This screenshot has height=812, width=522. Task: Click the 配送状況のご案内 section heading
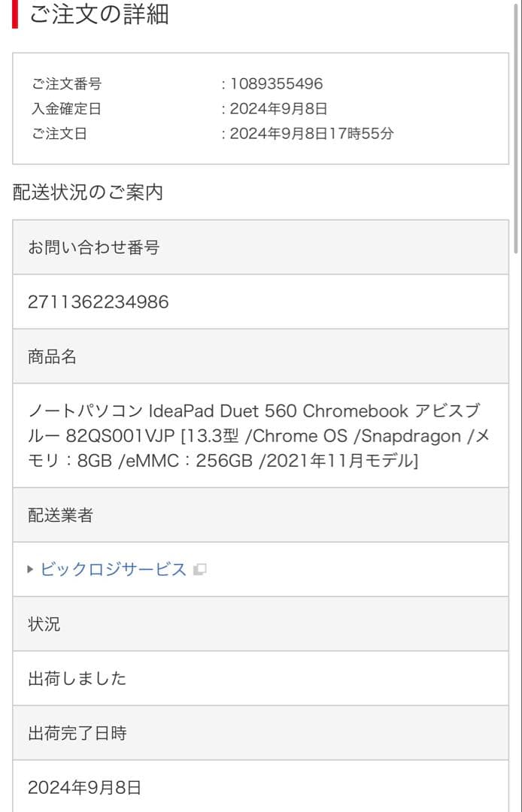88,192
